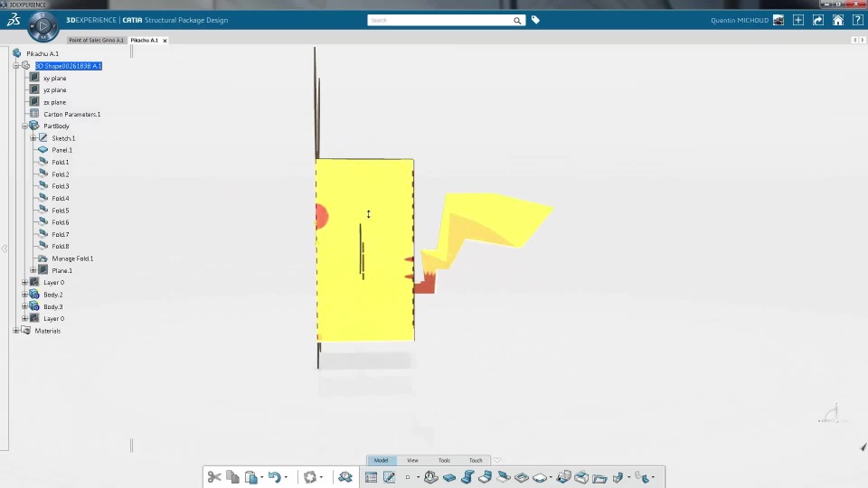Collapse the 3D Shape00261838 A.1 node
The image size is (868, 488).
[x=16, y=66]
